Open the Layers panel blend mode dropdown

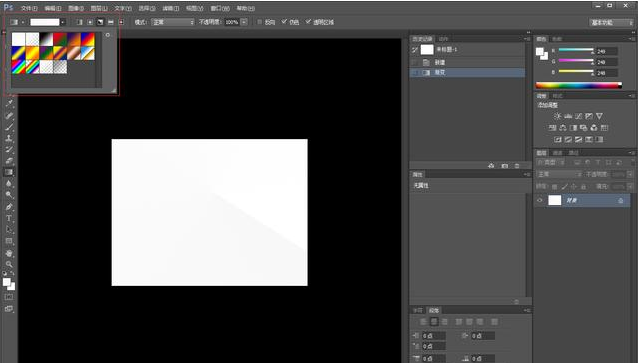point(560,174)
